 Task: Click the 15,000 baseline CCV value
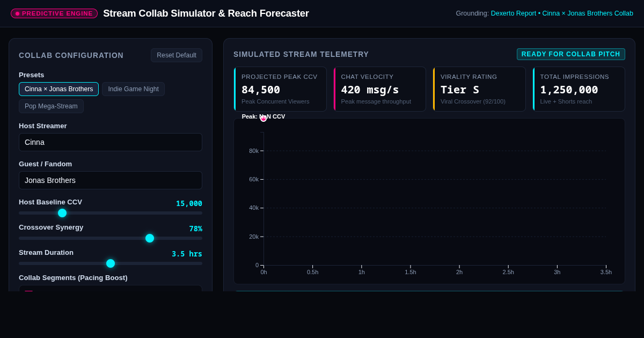[x=189, y=203]
